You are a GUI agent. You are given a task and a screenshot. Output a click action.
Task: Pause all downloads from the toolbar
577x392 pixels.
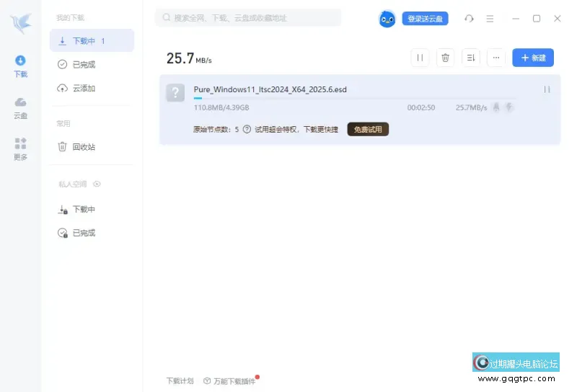coord(420,58)
